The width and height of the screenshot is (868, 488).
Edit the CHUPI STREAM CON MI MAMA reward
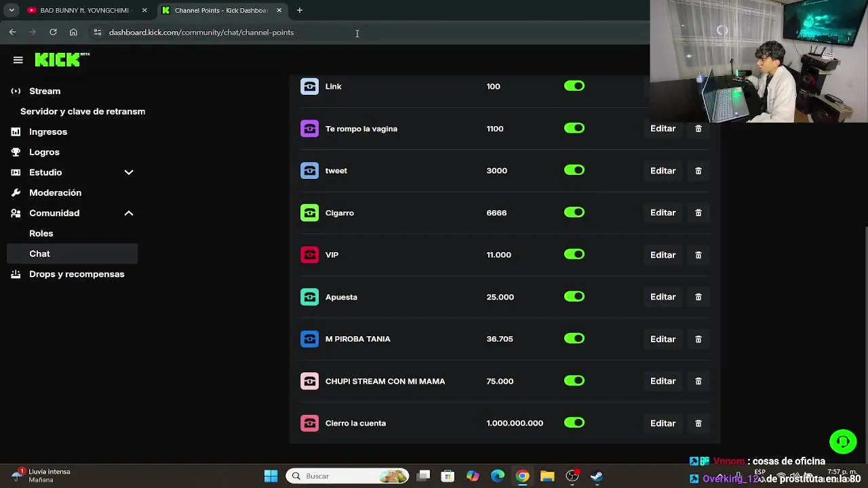point(663,381)
